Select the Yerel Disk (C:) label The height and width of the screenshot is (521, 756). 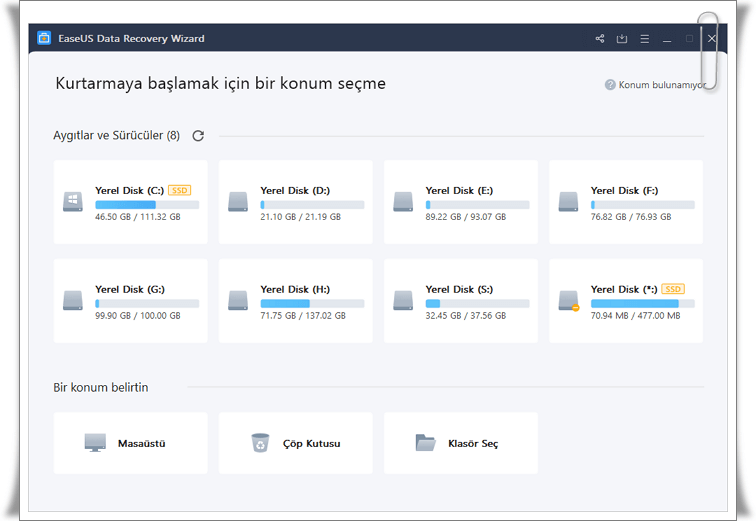point(129,190)
